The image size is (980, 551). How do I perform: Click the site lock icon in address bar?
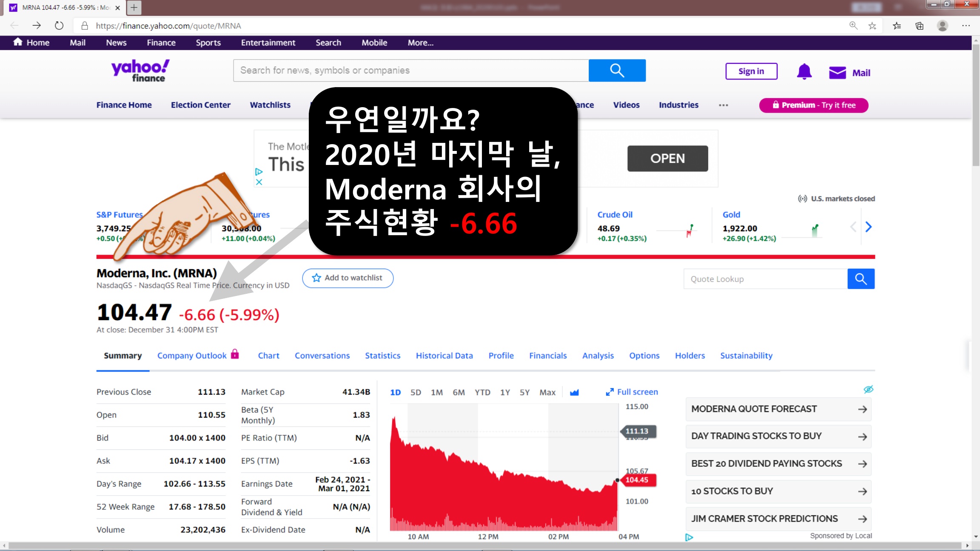pos(85,26)
